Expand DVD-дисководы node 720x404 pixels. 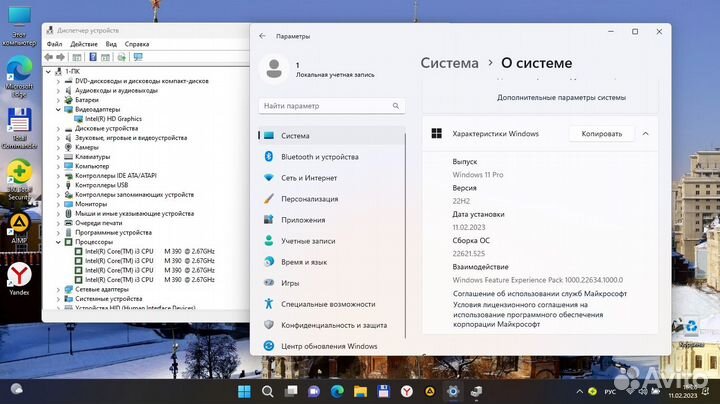click(x=58, y=81)
